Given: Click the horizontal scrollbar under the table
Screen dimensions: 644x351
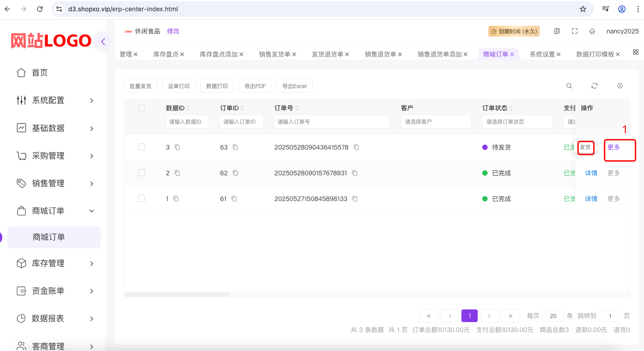Looking at the screenshot, I should click(x=177, y=295).
